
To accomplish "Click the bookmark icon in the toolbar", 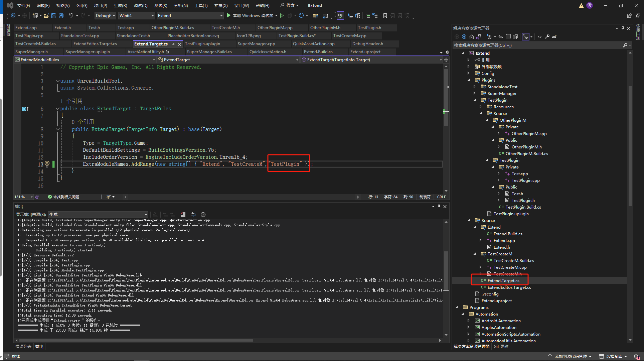I will pyautogui.click(x=385, y=16).
